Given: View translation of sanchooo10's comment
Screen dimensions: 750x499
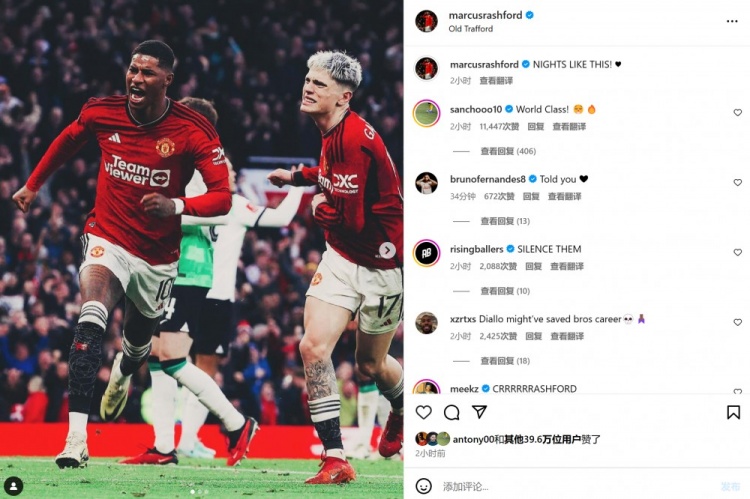Looking at the screenshot, I should coord(569,126).
